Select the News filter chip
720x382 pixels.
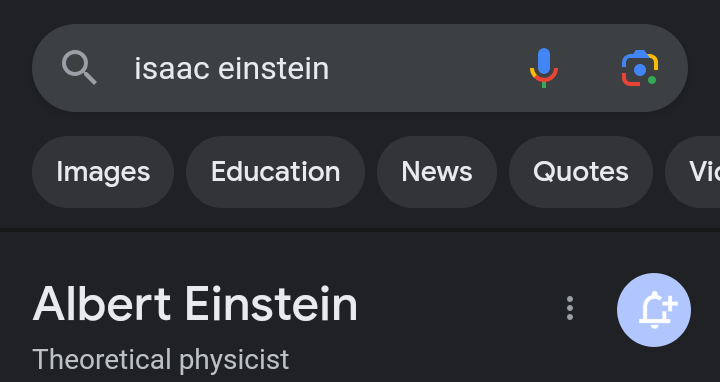tap(437, 172)
